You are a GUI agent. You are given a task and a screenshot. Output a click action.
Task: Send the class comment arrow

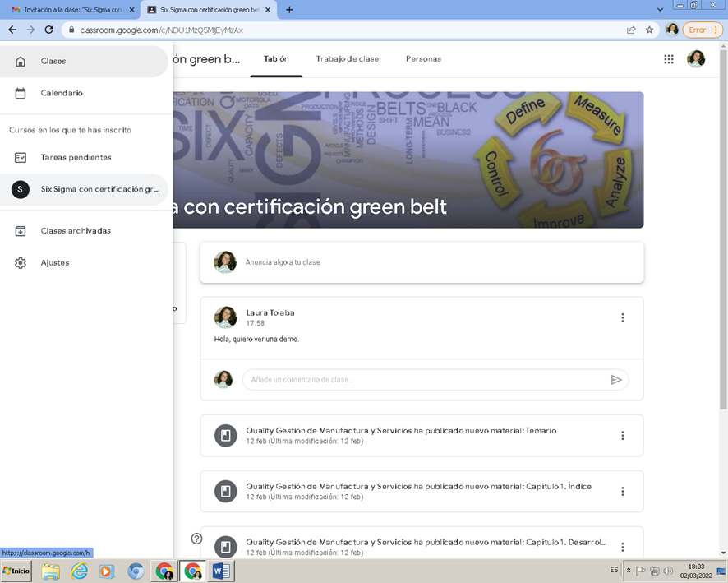[616, 380]
